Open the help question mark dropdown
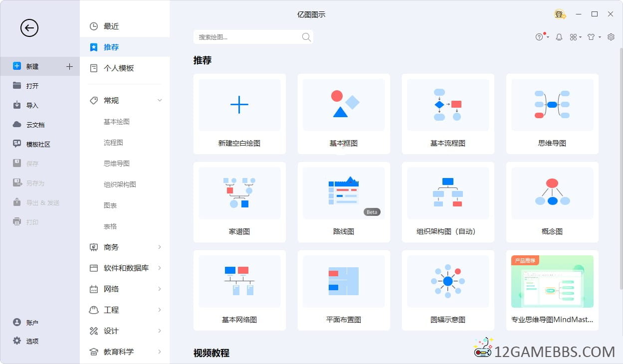Viewport: 623px width, 364px height. [x=541, y=37]
